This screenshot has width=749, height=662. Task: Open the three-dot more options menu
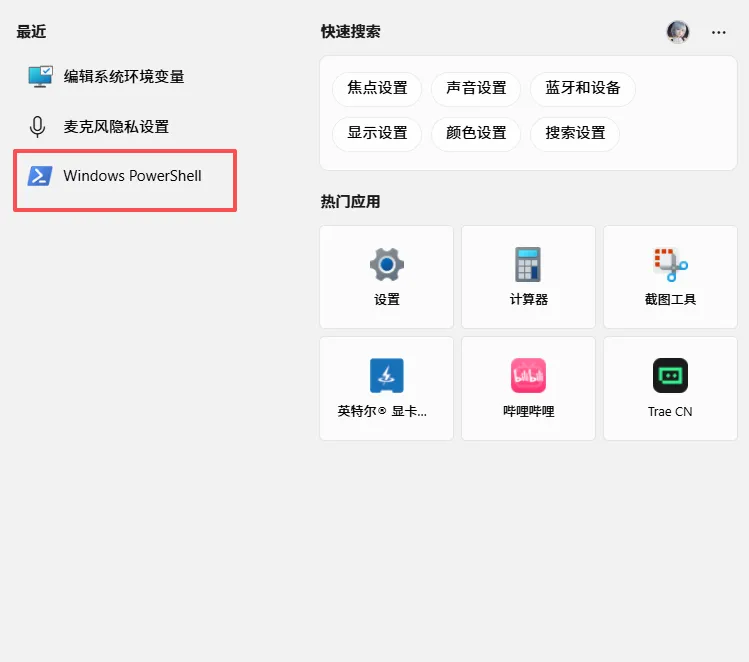(718, 32)
